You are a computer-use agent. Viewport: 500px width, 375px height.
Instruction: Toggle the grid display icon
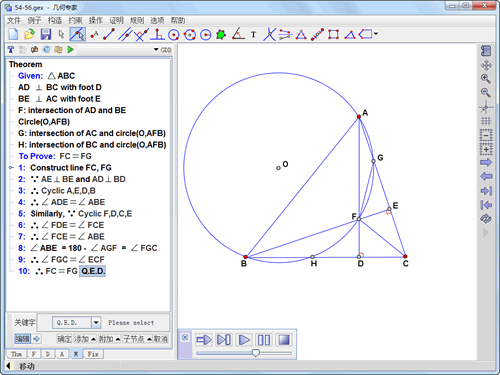tap(486, 121)
